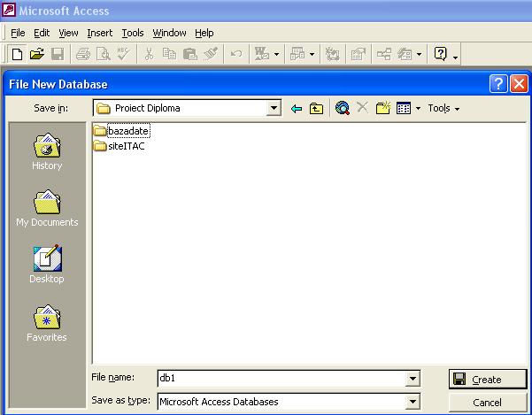Open the Insert menu
The image size is (532, 415).
(x=100, y=33)
